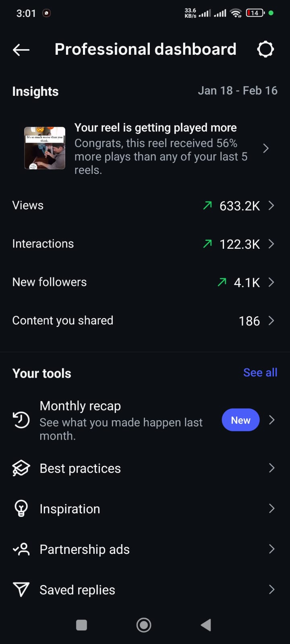
Task: Expand New followers chevron for 4.1K
Action: [x=271, y=282]
